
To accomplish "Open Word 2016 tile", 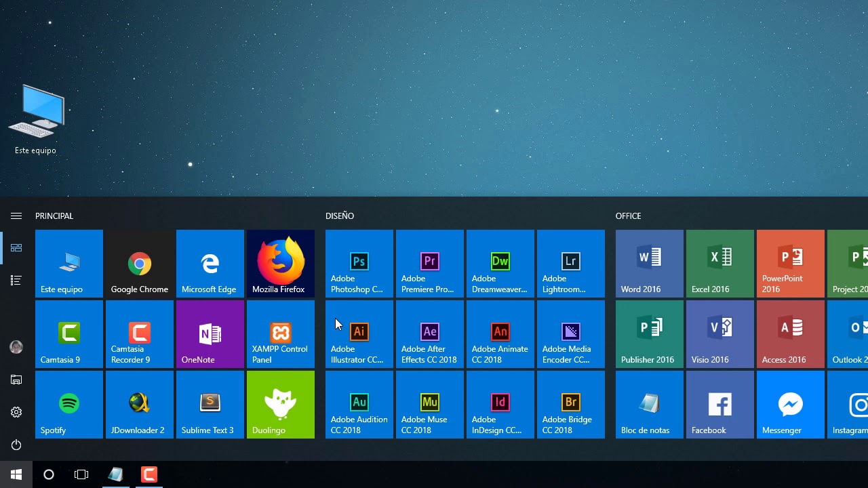I will (650, 264).
